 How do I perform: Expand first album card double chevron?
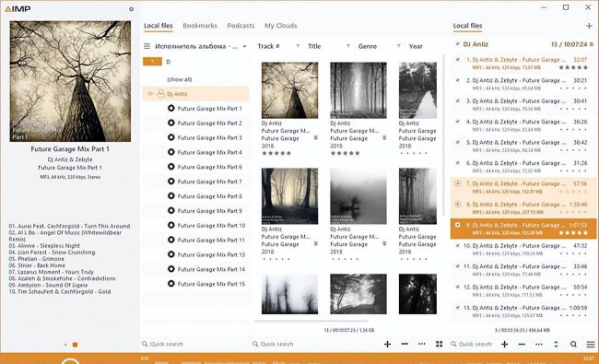point(315,137)
